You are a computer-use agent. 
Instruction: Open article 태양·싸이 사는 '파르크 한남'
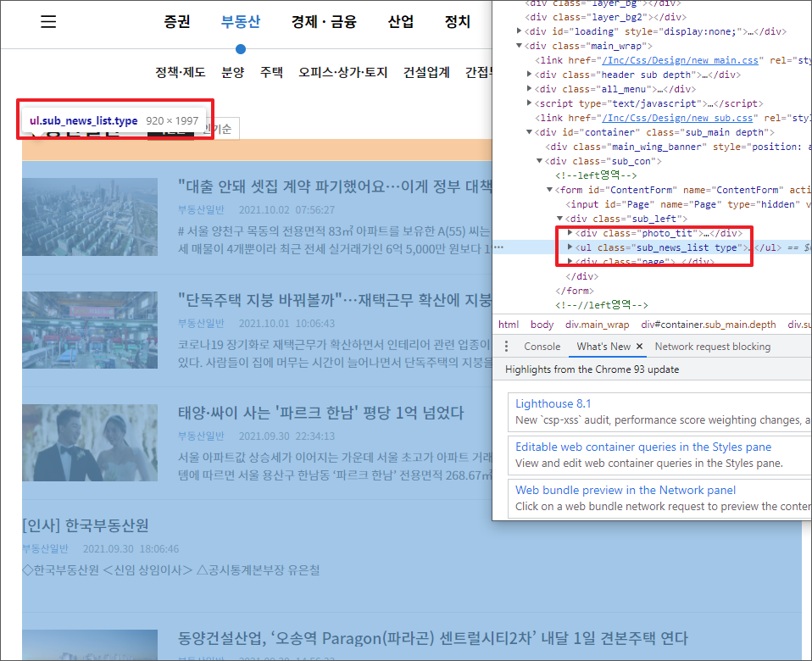321,413
